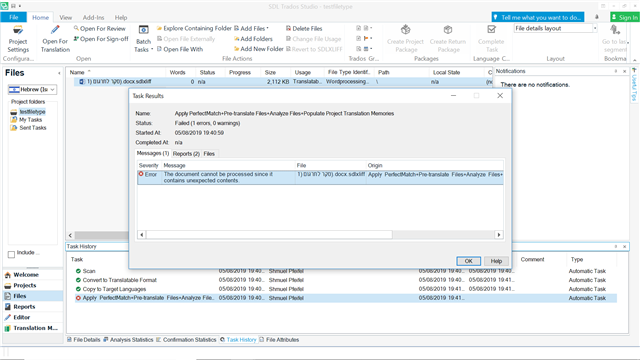Click left arrow of messages scrollbar
This screenshot has width=640, height=360.
142,235
